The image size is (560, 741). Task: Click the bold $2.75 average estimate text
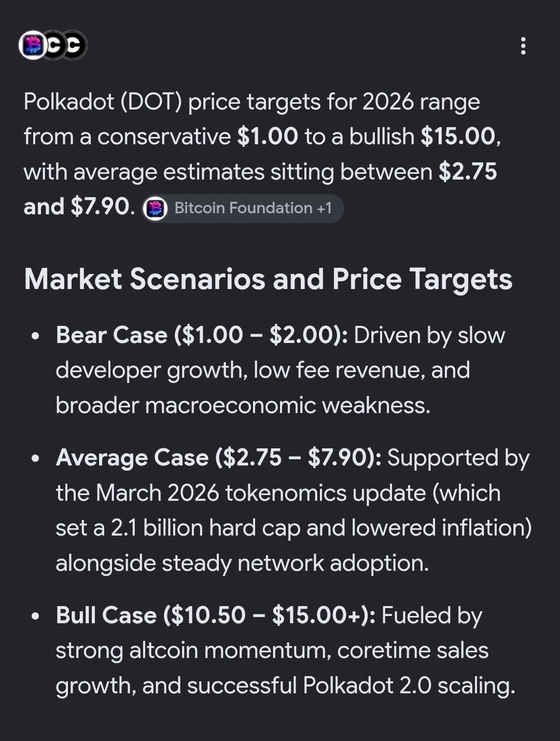click(468, 172)
